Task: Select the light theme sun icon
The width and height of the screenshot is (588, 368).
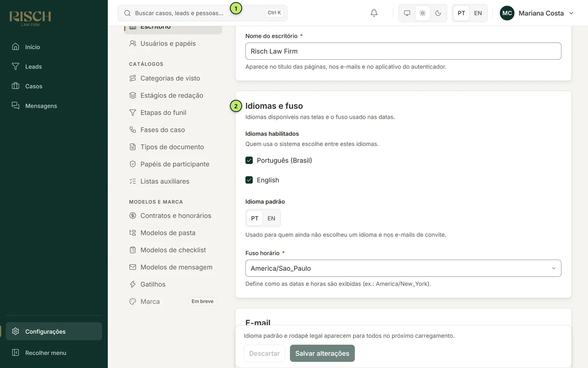Action: [423, 13]
